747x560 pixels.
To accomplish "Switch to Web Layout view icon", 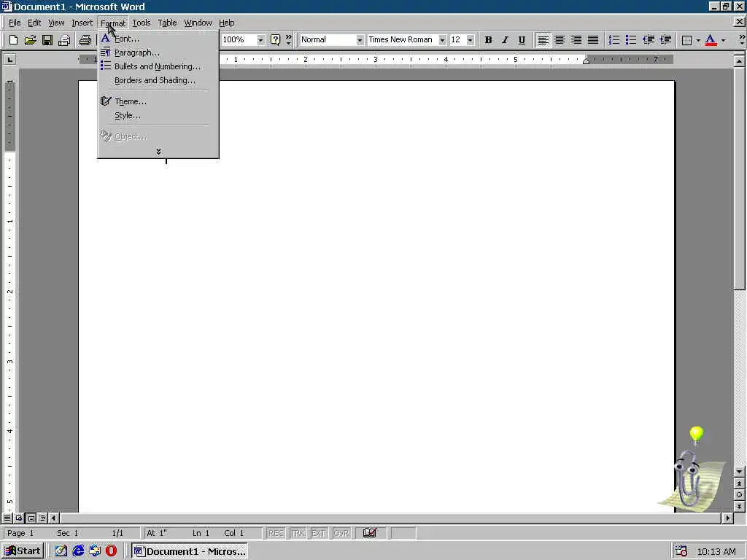I will pos(19,518).
